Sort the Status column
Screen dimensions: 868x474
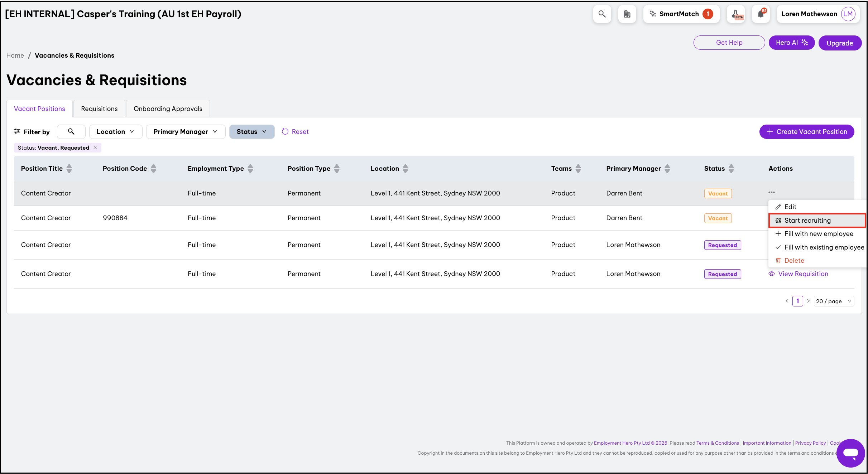click(x=731, y=168)
